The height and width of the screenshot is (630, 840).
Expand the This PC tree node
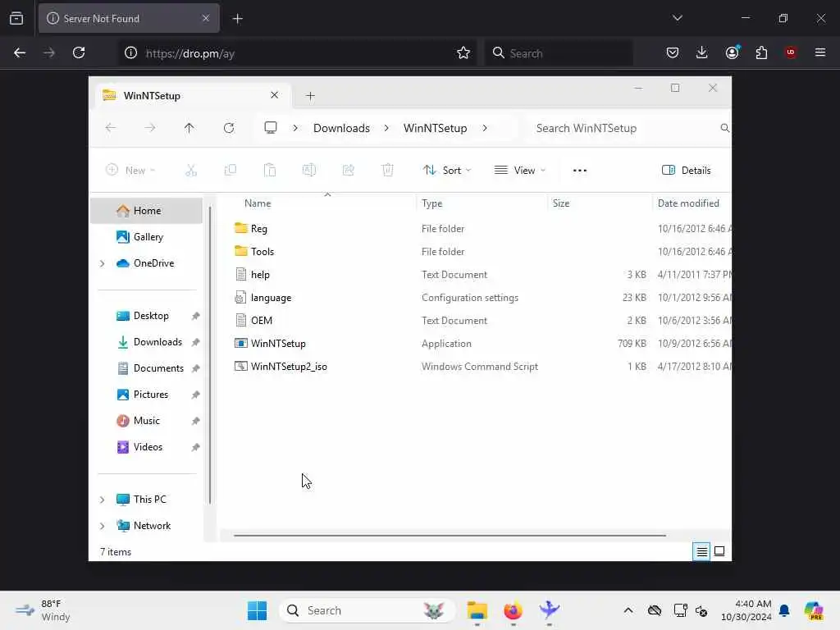pyautogui.click(x=102, y=500)
